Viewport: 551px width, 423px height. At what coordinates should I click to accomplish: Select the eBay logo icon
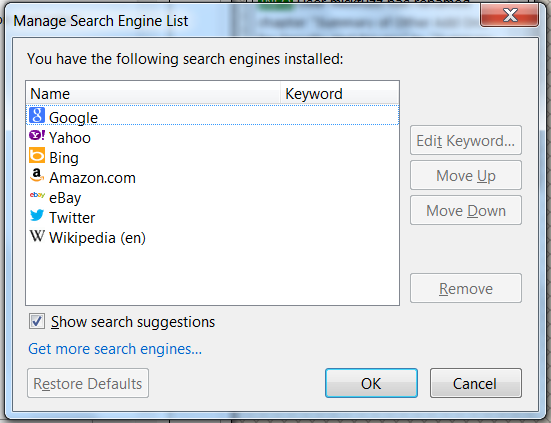click(x=37, y=195)
